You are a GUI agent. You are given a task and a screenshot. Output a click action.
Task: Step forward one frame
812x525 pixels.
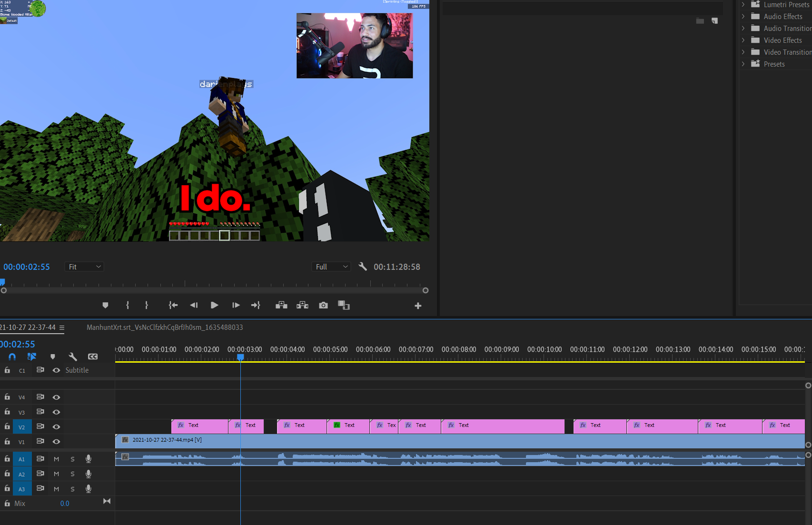tap(236, 305)
